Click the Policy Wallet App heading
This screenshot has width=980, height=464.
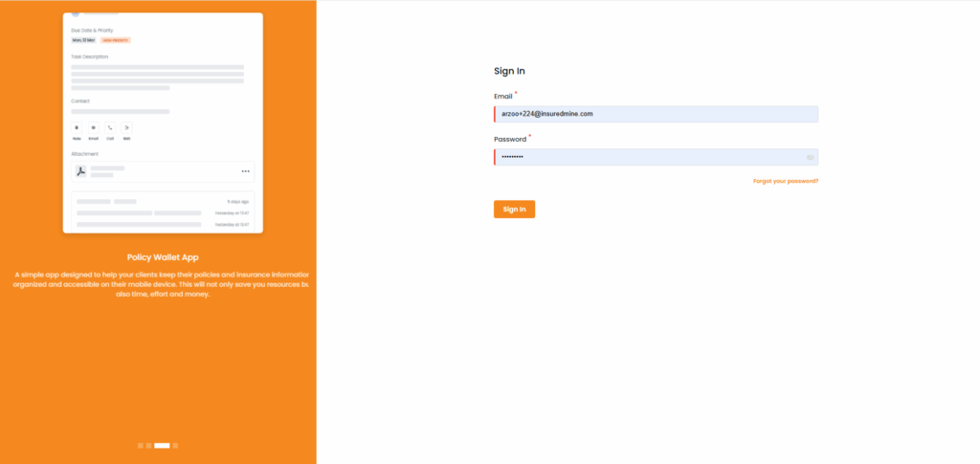pyautogui.click(x=163, y=257)
